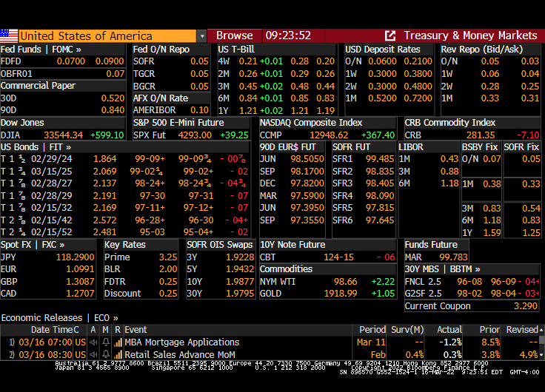
Task: Select the CRB commodity index quote
Action: pos(472,135)
